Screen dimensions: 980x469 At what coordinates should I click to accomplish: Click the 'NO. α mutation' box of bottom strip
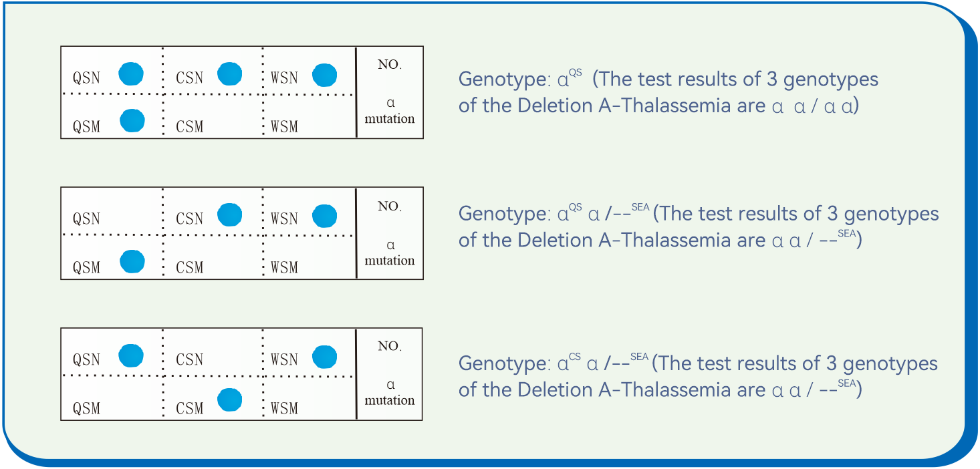point(389,373)
